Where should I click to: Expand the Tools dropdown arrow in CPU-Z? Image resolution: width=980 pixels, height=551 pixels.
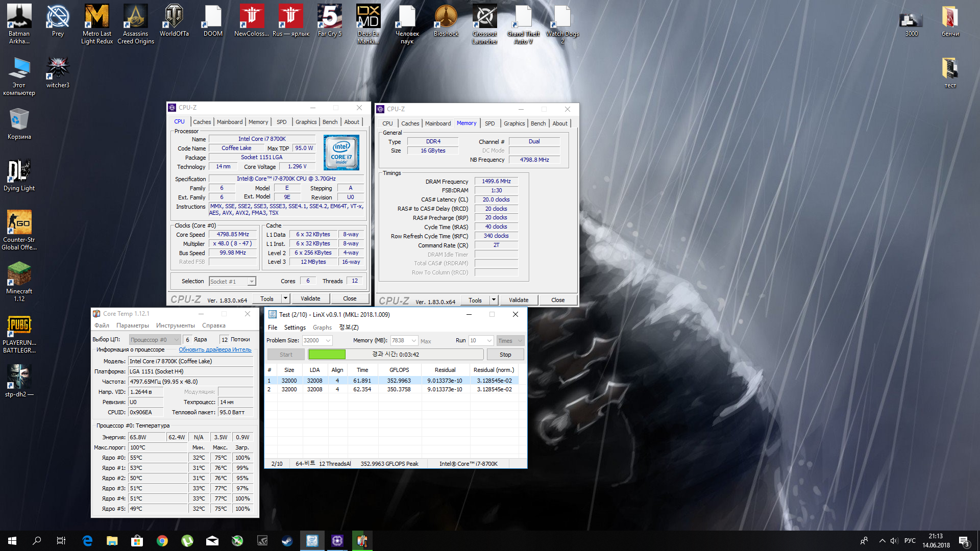(285, 298)
